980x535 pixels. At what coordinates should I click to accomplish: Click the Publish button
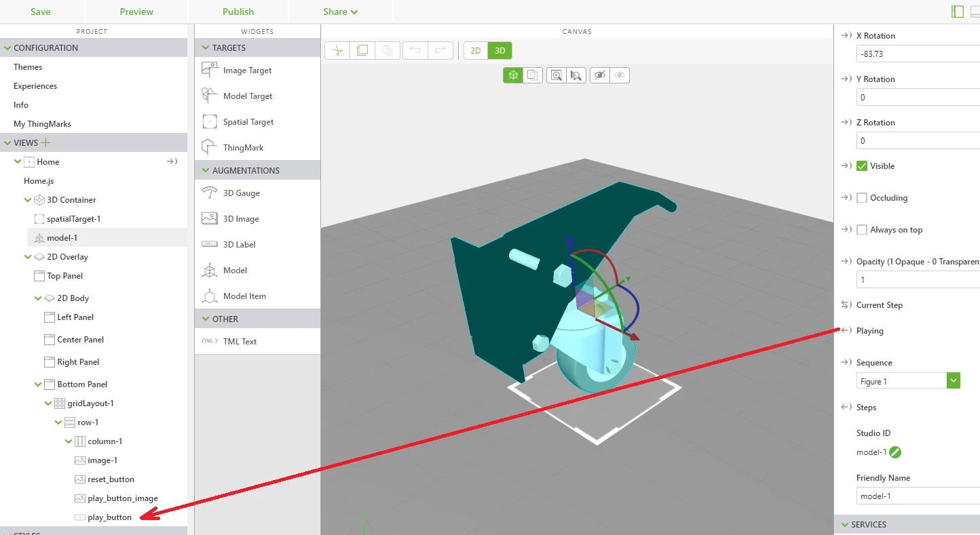238,12
